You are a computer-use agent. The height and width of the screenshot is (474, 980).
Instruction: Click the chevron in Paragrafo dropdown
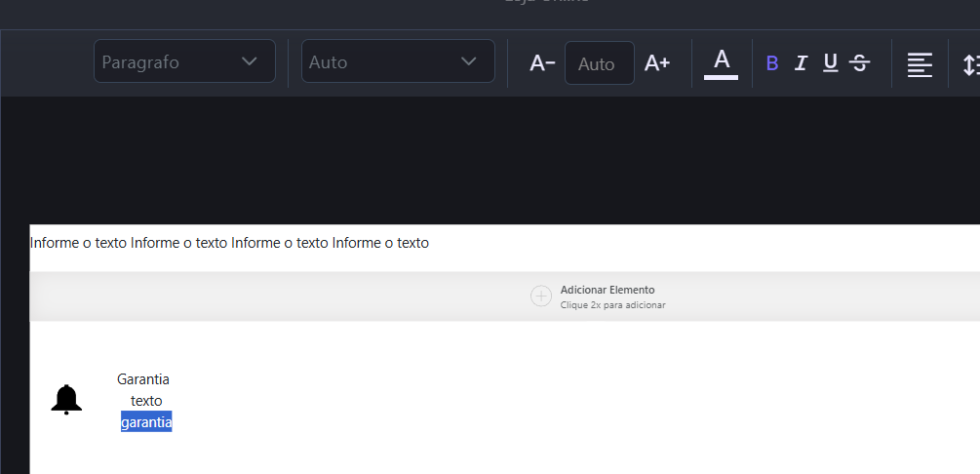(x=250, y=61)
